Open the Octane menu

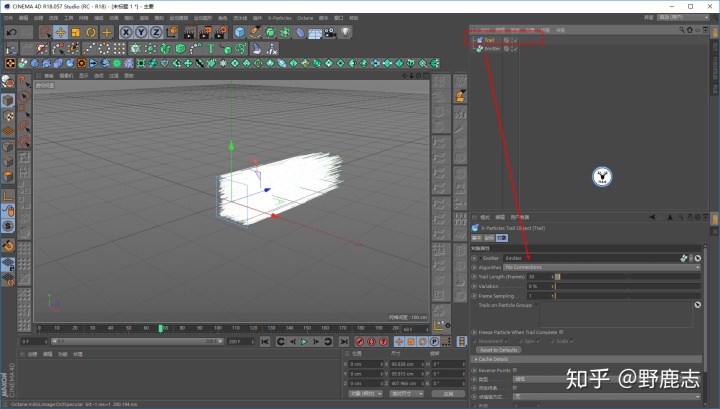[x=305, y=18]
